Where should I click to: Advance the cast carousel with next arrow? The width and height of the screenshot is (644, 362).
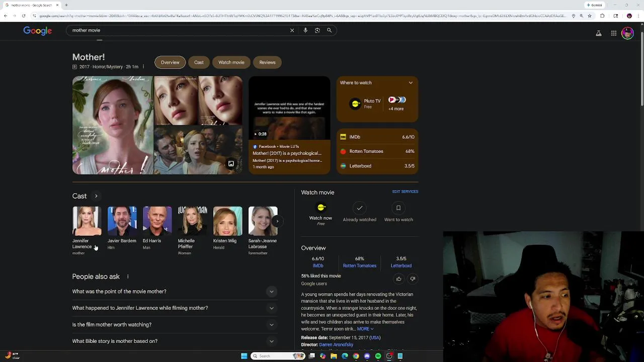[277, 221]
